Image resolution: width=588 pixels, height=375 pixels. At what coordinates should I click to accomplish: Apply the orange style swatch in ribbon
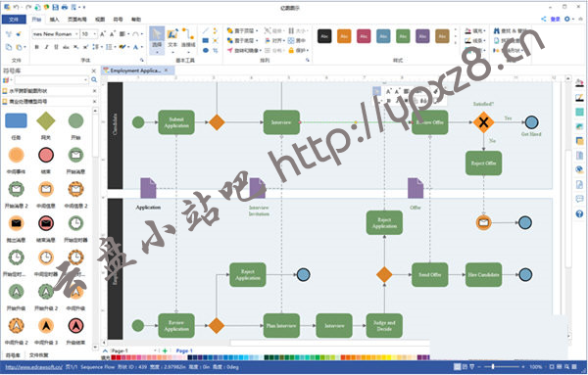pos(344,36)
